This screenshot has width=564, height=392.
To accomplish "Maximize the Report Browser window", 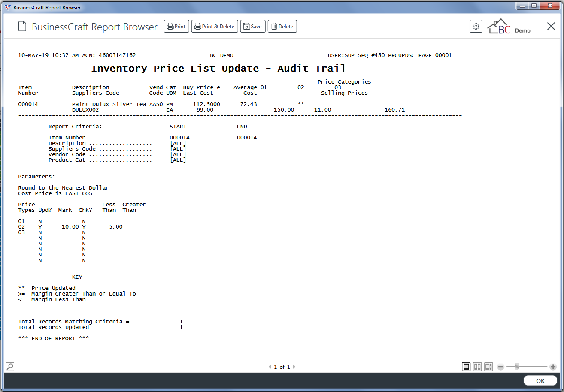I will pyautogui.click(x=534, y=6).
